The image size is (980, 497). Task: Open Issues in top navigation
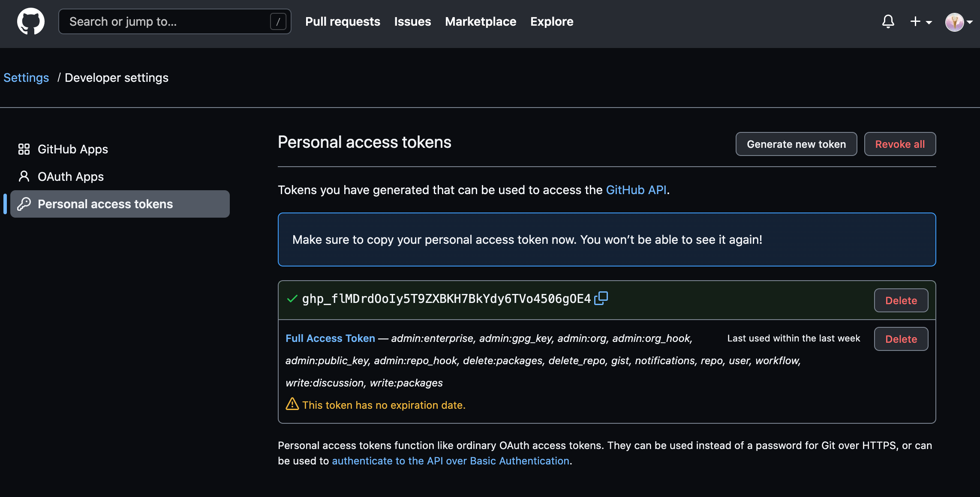(x=412, y=21)
